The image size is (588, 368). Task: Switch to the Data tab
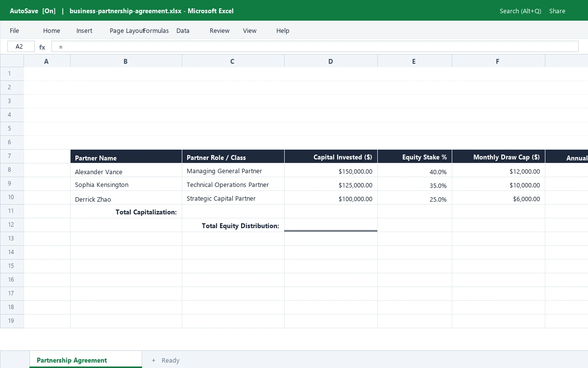pyautogui.click(x=183, y=30)
